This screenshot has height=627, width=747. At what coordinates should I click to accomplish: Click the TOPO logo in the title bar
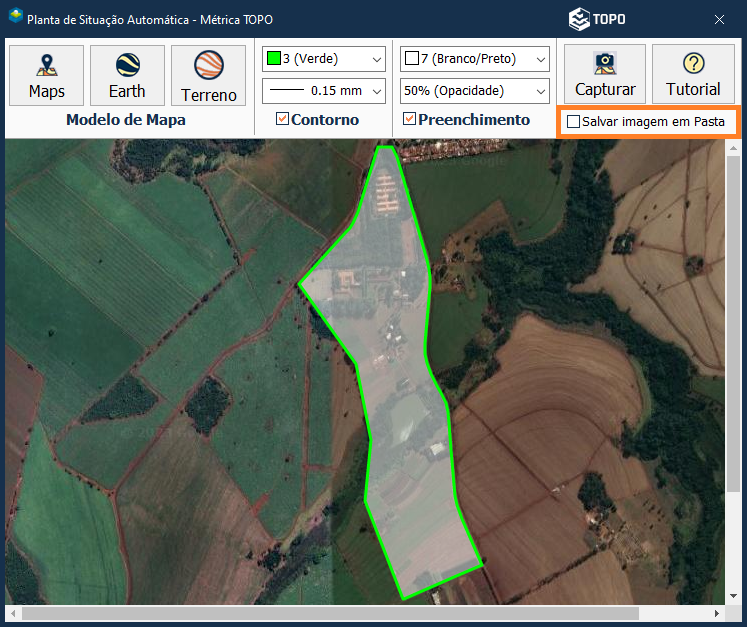pyautogui.click(x=597, y=19)
